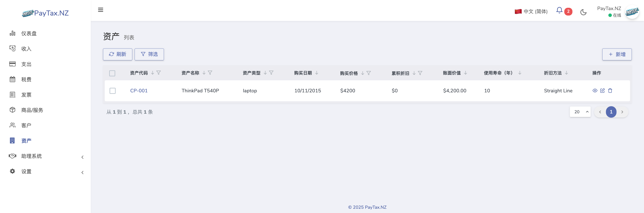View asset CP-001 with eye icon
This screenshot has height=213, width=644.
click(x=595, y=91)
